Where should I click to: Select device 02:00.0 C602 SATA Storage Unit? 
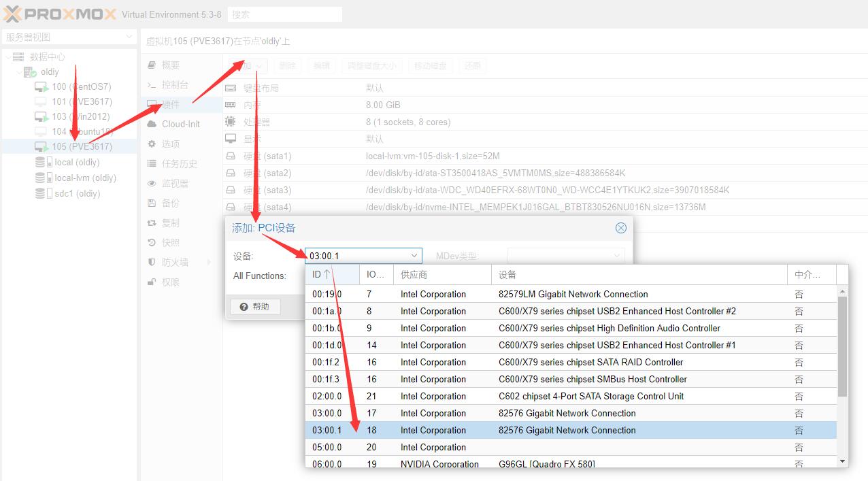(571, 397)
